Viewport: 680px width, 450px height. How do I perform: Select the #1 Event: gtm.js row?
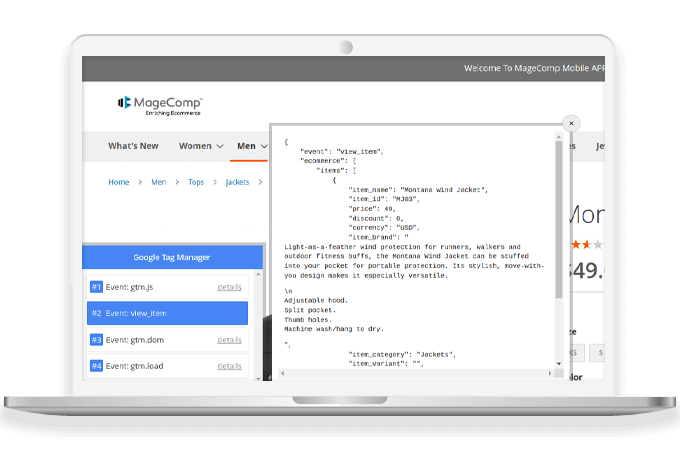click(x=167, y=287)
